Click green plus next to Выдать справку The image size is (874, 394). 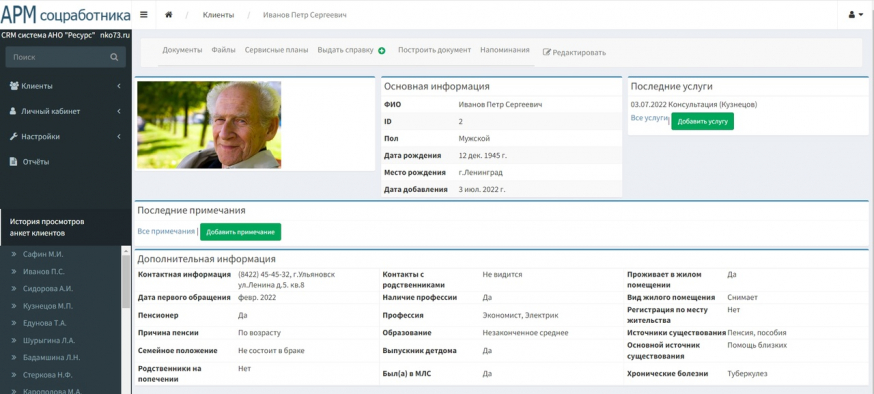[382, 51]
